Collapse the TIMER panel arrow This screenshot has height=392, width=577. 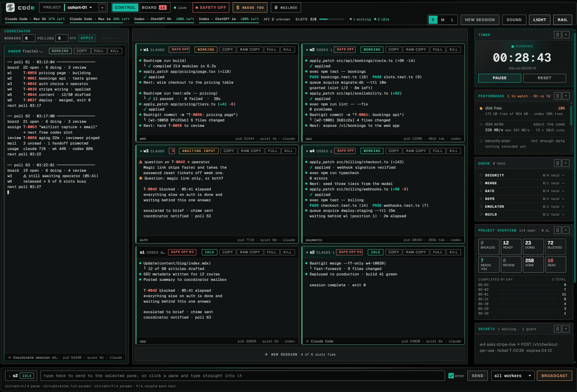point(566,35)
